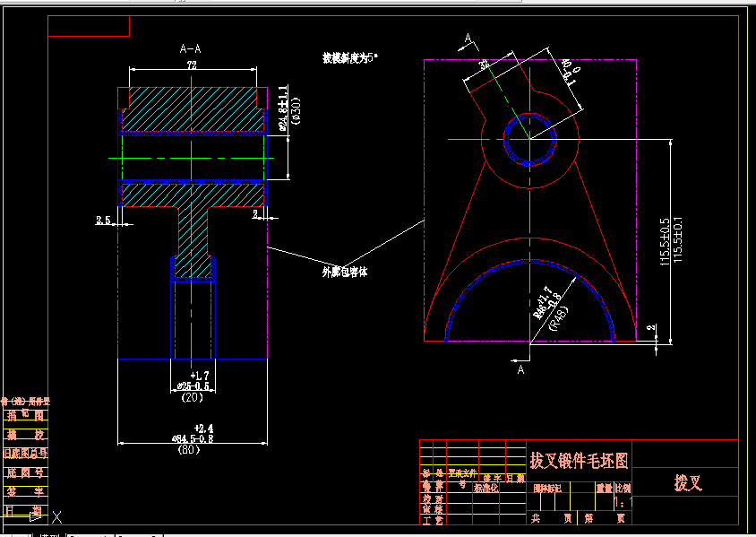Click the 更改文件 column header
Screen dimensions: 756x537
462,473
